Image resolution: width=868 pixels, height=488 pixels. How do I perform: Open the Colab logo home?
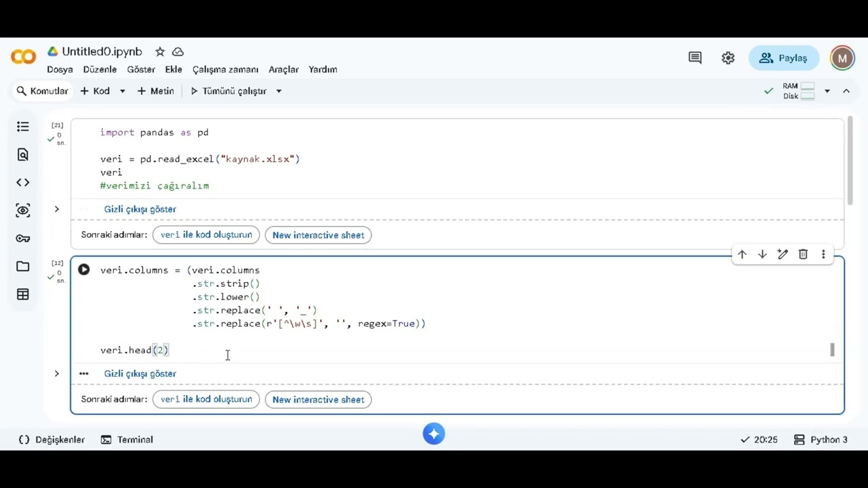coord(23,58)
